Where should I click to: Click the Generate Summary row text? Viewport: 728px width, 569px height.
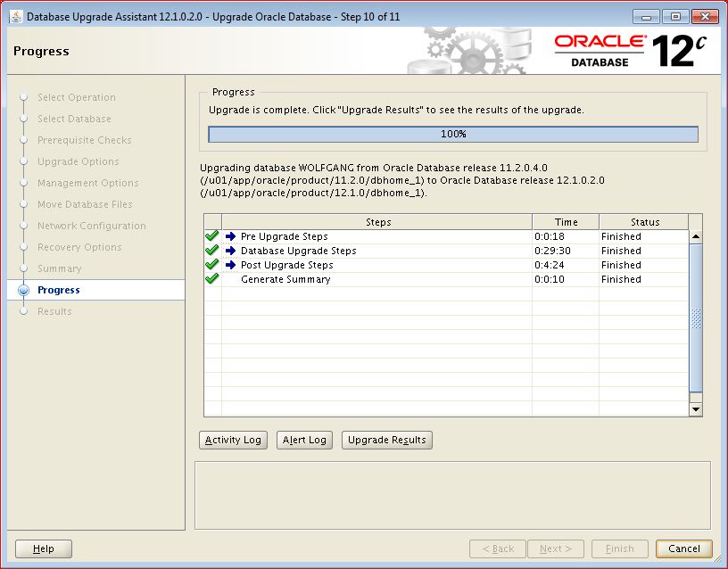(285, 280)
